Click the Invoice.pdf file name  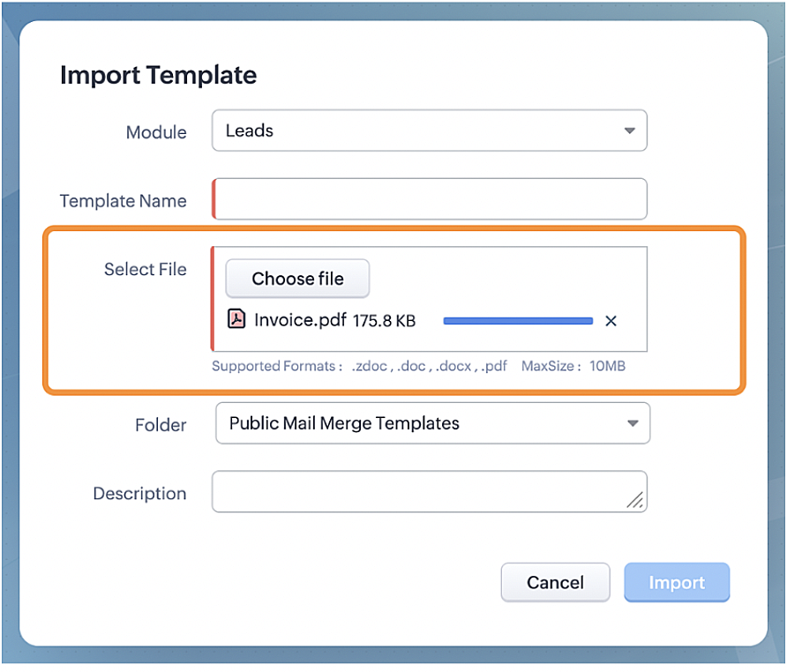[300, 320]
